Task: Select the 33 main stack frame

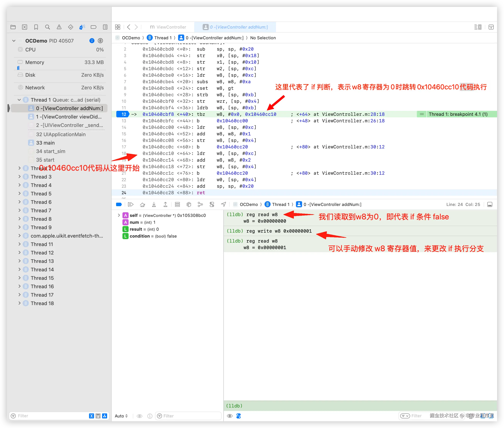Action: tap(45, 143)
